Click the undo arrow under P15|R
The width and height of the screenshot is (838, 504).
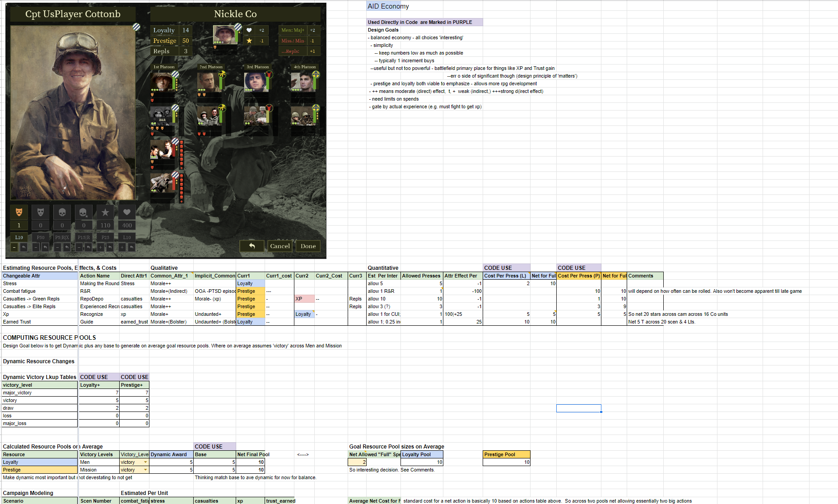[x=88, y=247]
